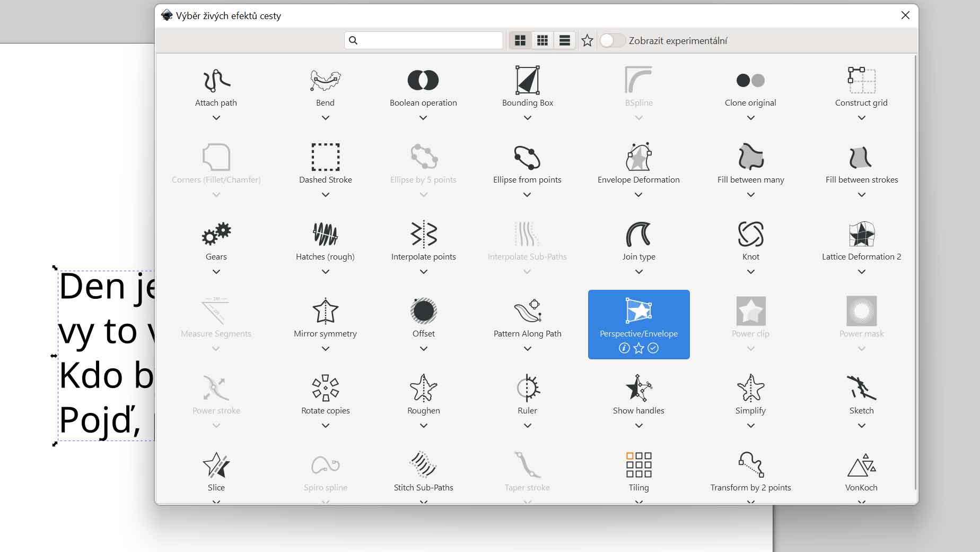Choose the Mirror symmetry effect

pyautogui.click(x=325, y=312)
